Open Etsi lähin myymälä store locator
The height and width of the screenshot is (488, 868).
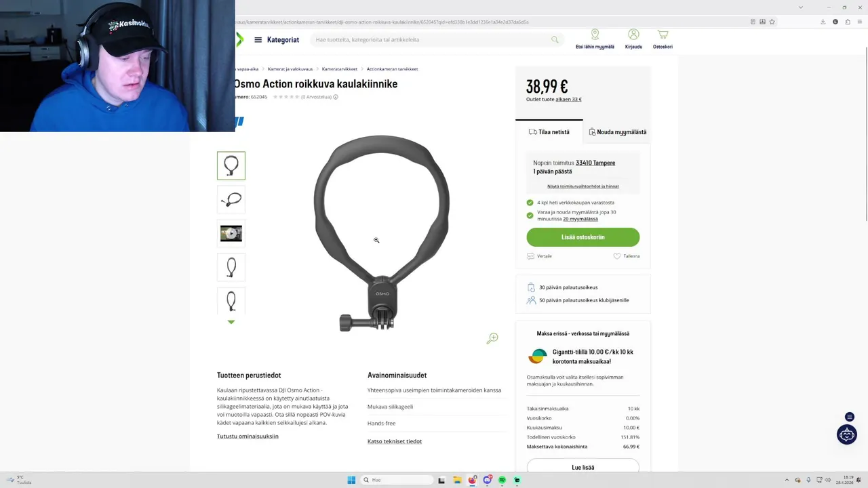coord(595,39)
